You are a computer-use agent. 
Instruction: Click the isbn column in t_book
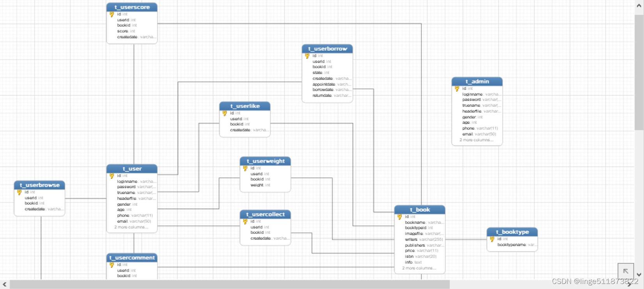click(421, 257)
